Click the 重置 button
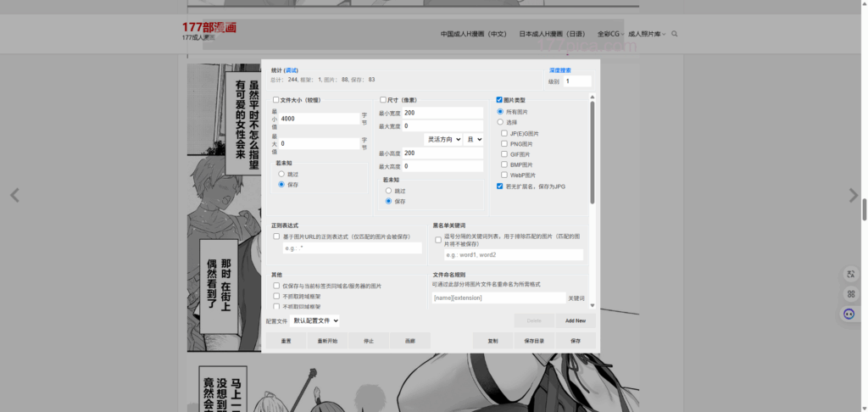The width and height of the screenshot is (868, 412). pos(287,341)
